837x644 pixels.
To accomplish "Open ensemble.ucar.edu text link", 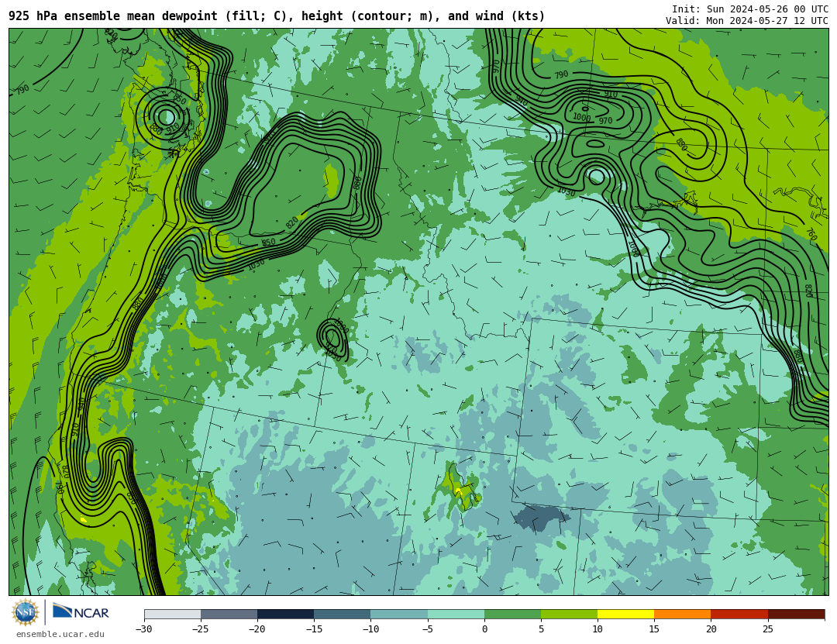I will tap(60, 634).
